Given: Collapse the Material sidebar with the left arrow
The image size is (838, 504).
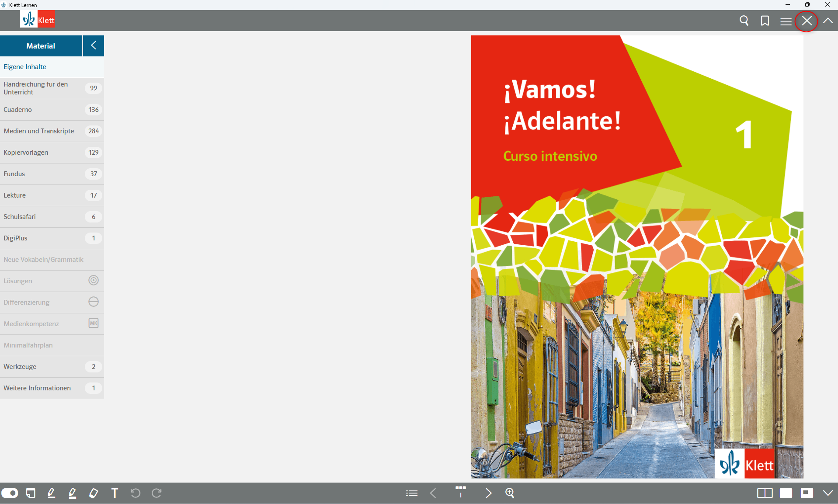Looking at the screenshot, I should click(x=94, y=46).
